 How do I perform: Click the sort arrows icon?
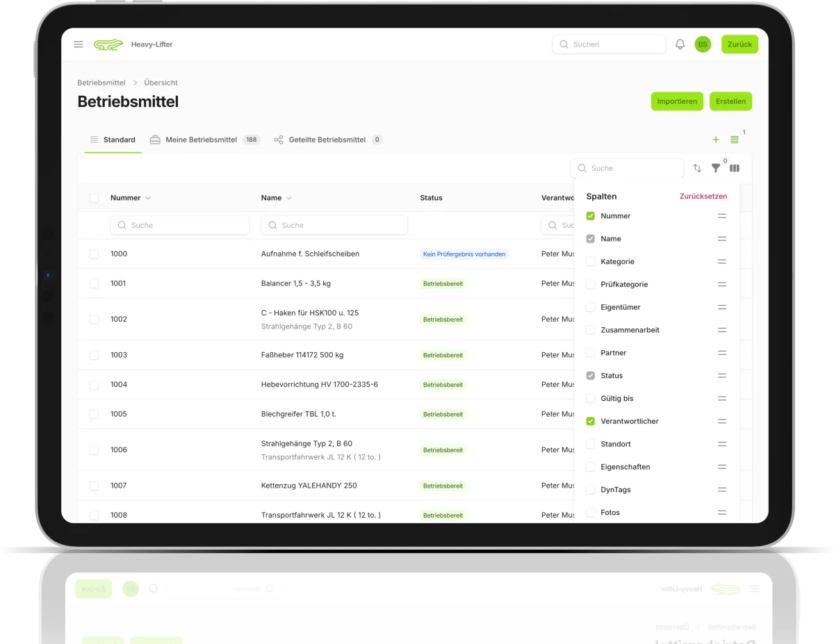697,168
